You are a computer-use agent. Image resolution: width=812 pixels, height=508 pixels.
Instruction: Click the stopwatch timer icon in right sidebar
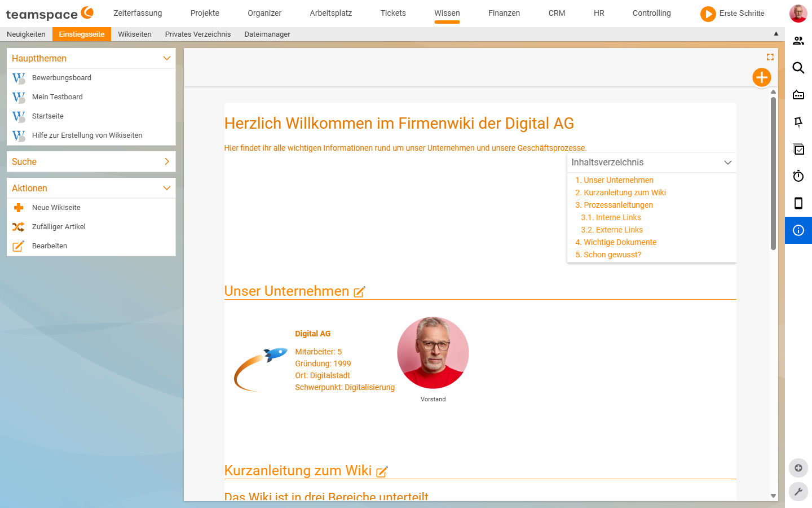click(798, 176)
